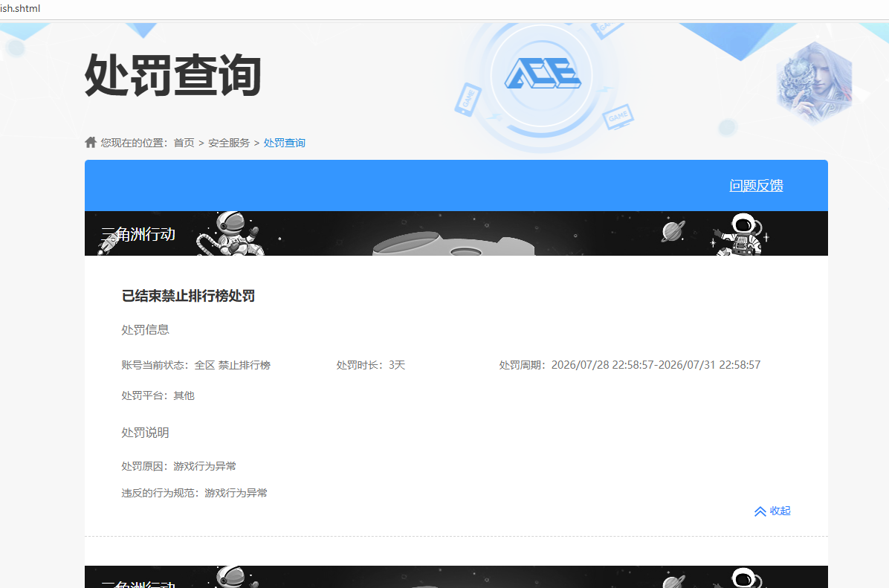
Task: Open the 首页 breadcrumb link
Action: click(184, 143)
